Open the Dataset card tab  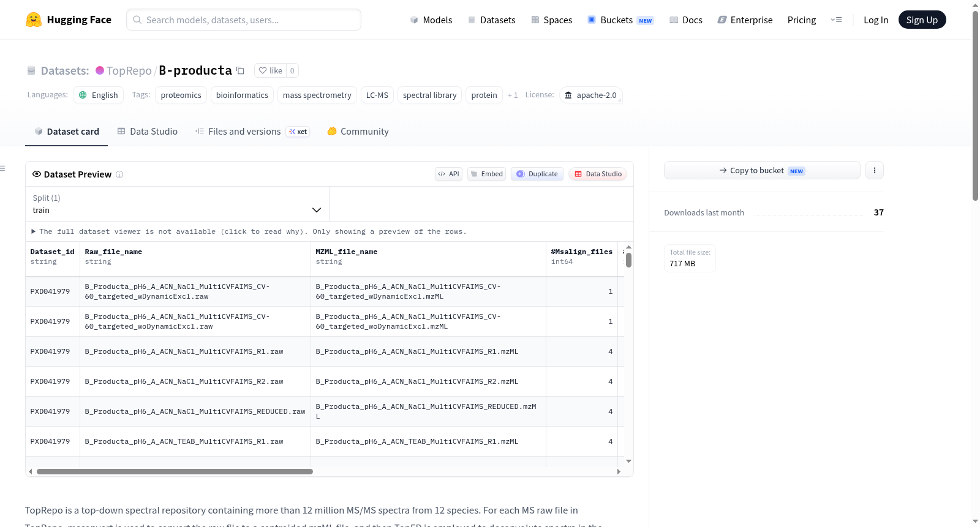click(67, 131)
